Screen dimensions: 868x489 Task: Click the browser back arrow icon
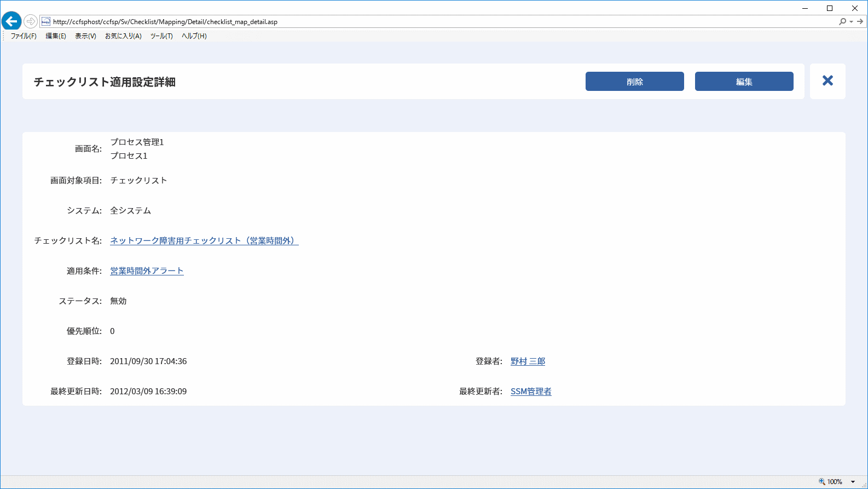pos(11,22)
